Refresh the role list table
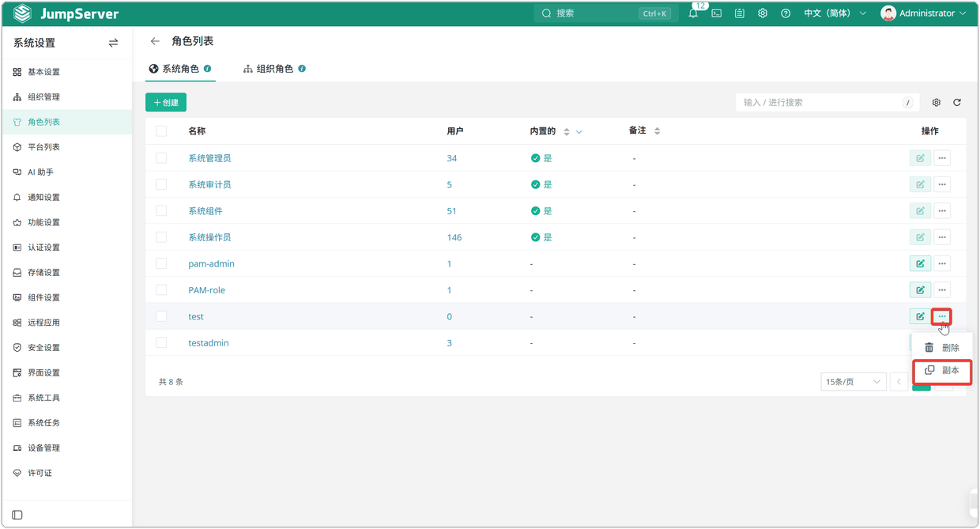 [x=957, y=103]
